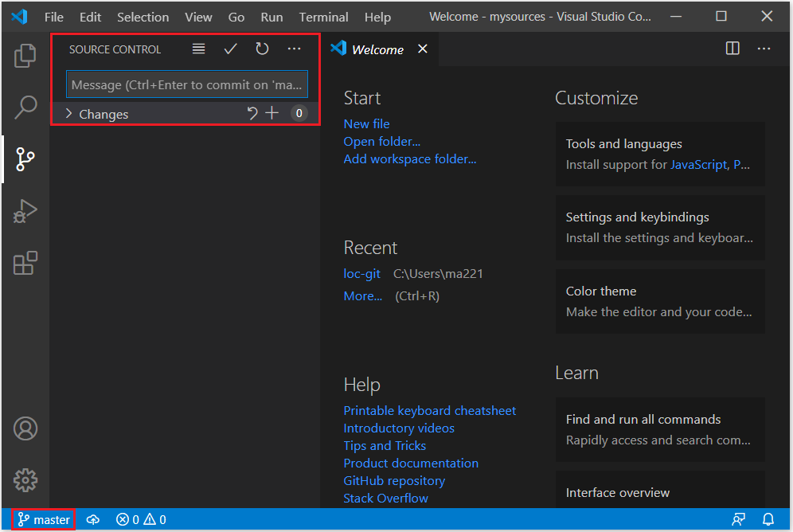Image resolution: width=793 pixels, height=532 pixels.
Task: Open the Run and Debug view
Action: pos(25,211)
